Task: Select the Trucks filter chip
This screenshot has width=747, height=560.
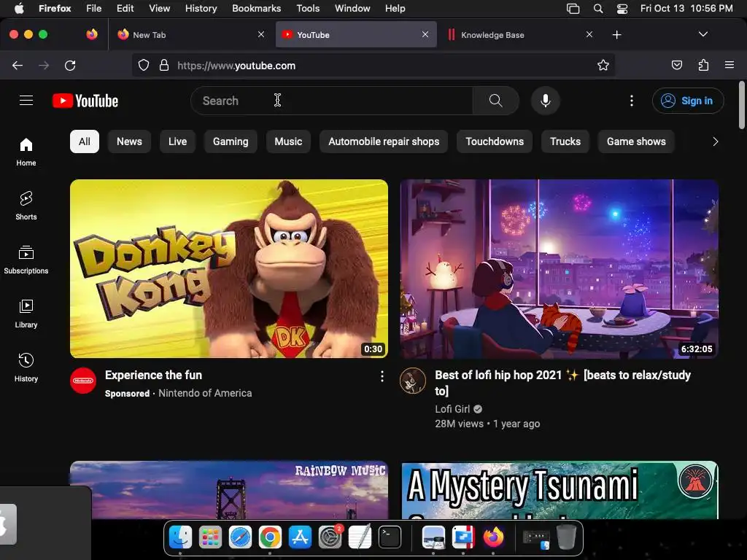Action: coord(565,141)
